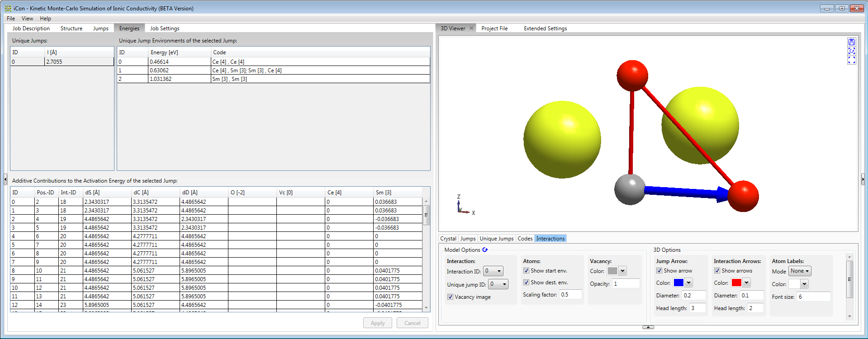Click the Interaction Arrows Head length field
The height and width of the screenshot is (339, 868).
(755, 308)
